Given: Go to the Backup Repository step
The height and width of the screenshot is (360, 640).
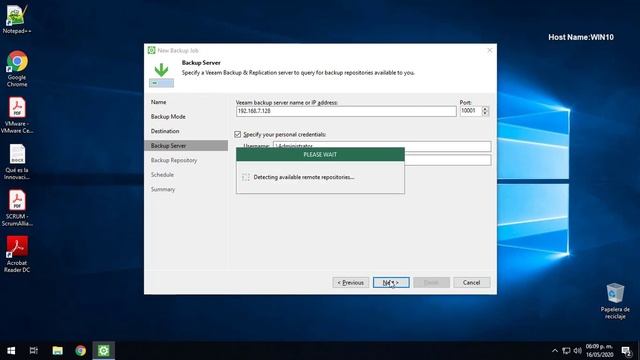Looking at the screenshot, I should coord(174,160).
